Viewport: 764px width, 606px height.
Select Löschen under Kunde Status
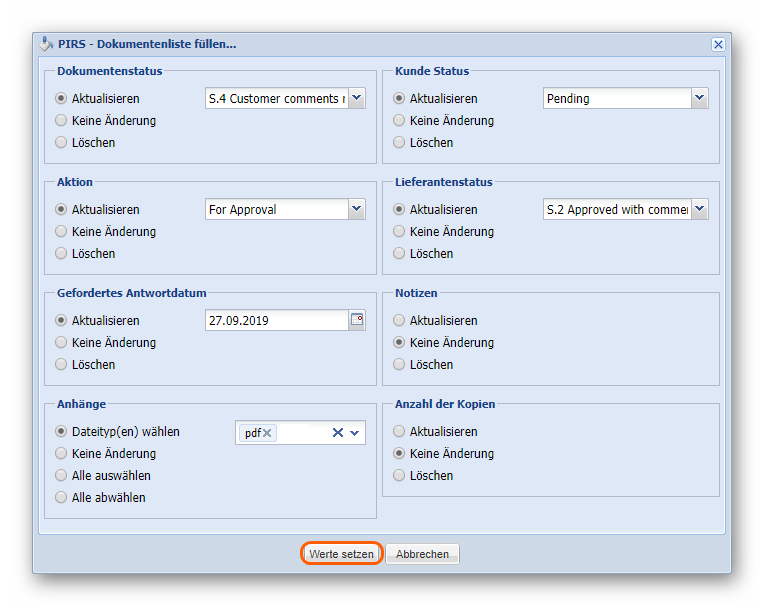coord(400,143)
